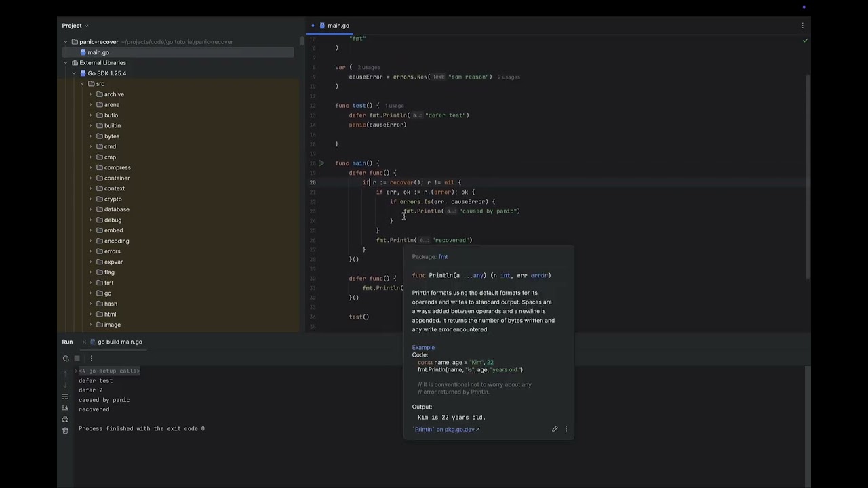Select the cmp folder
868x488 pixels.
[110, 157]
